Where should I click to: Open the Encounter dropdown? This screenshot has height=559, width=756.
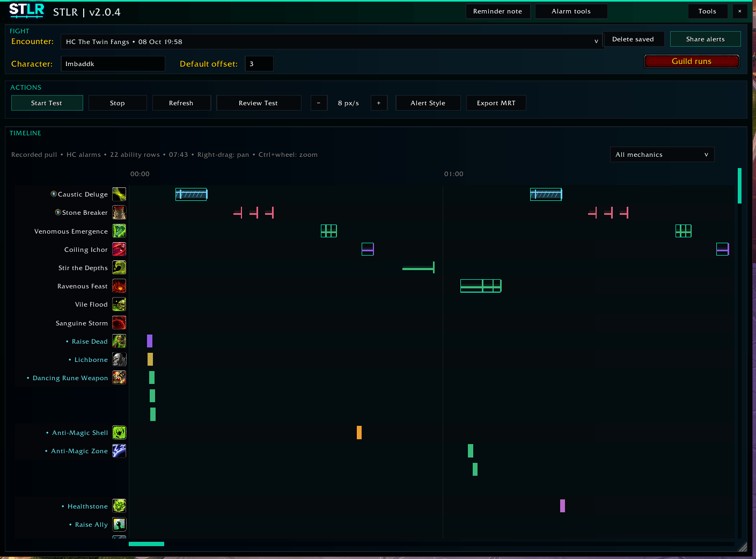click(332, 41)
